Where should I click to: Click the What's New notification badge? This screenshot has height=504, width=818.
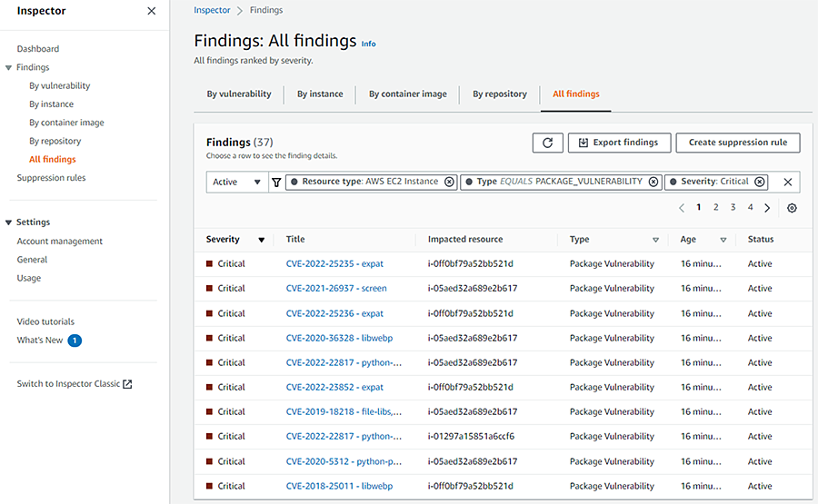point(75,341)
